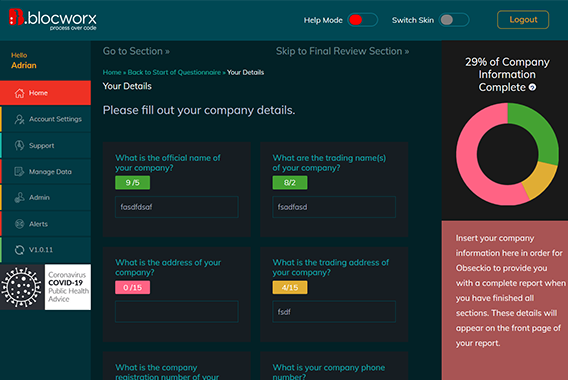Image resolution: width=568 pixels, height=380 pixels.
Task: Click the Support icon in sidebar
Action: [19, 146]
